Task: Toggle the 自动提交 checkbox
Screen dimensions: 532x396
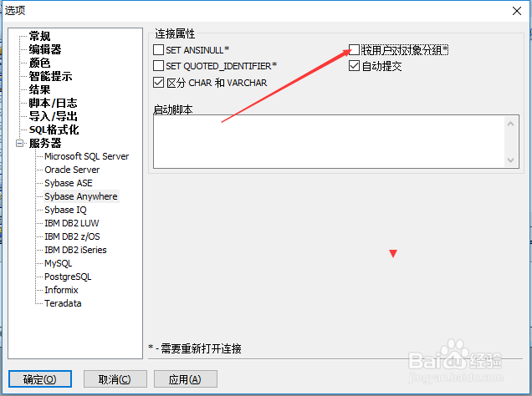Action: click(354, 65)
